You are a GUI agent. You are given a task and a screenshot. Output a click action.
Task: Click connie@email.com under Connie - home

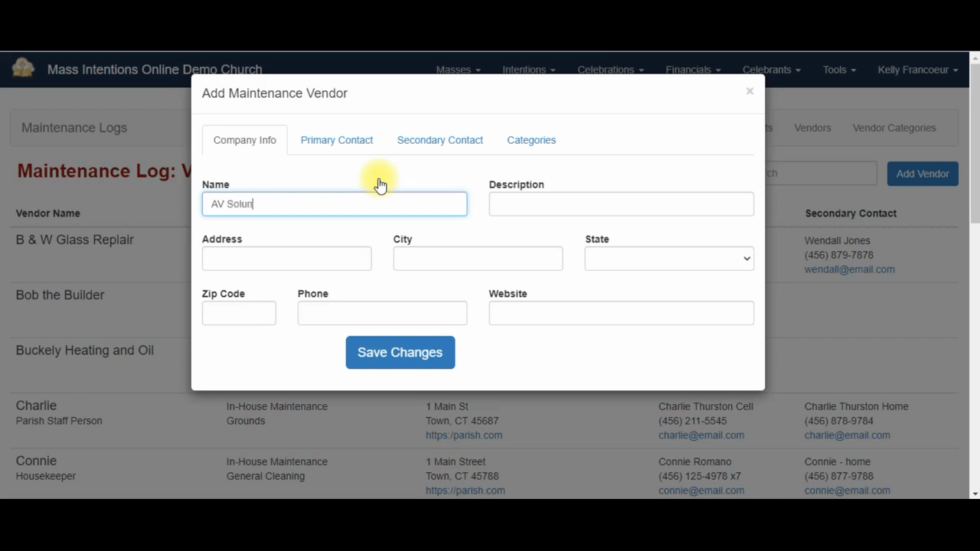tap(848, 491)
